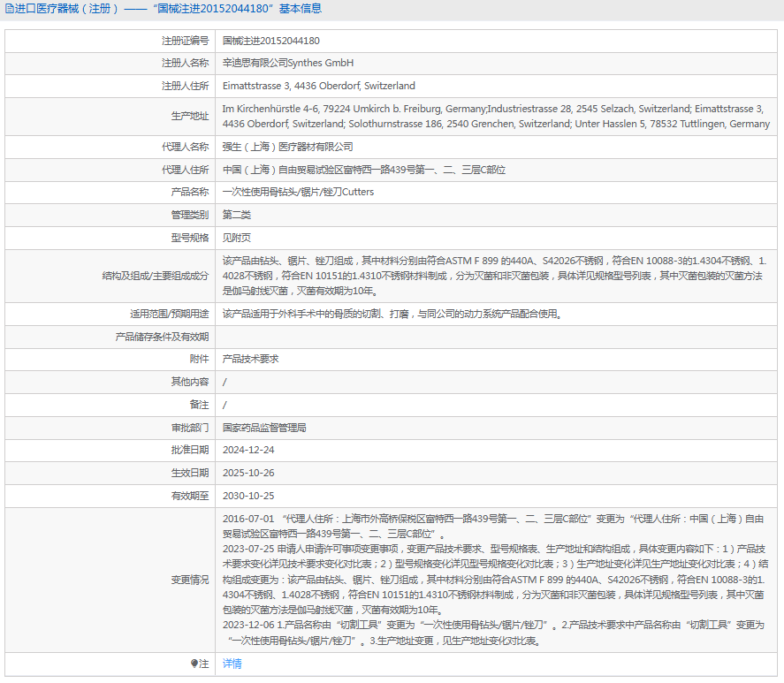
Task: Click the 产品储存条件及有效期 label
Action: tap(162, 337)
